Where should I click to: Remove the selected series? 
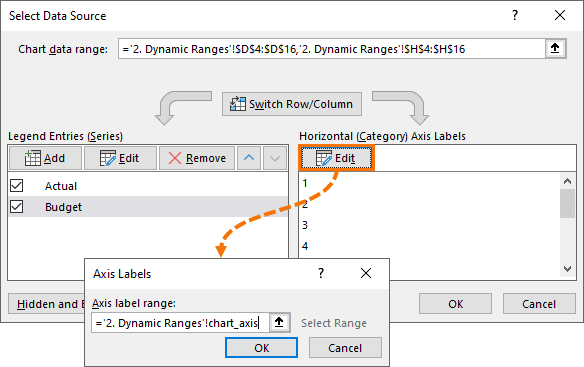(x=197, y=158)
